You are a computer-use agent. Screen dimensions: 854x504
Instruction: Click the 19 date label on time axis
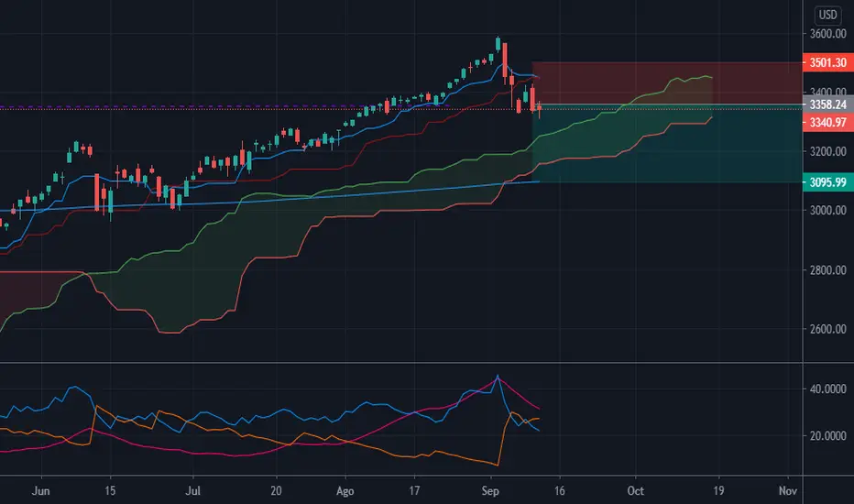click(718, 491)
